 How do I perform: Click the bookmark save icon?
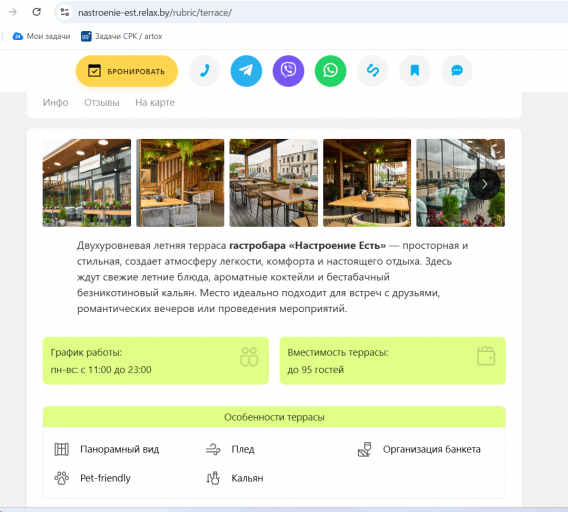[x=415, y=71]
